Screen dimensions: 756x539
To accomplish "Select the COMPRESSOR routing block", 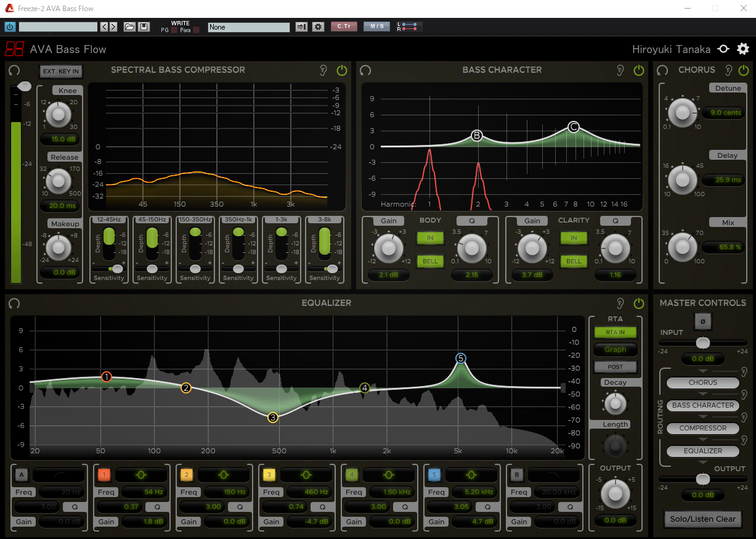I will 702,428.
